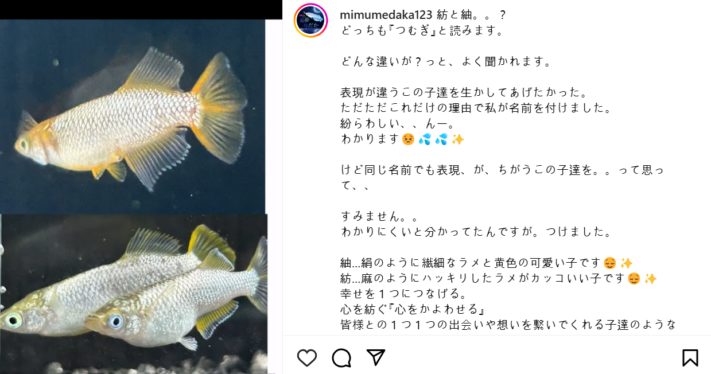Click the black bar above the photos
This screenshot has width=711, height=374.
[x=141, y=10]
